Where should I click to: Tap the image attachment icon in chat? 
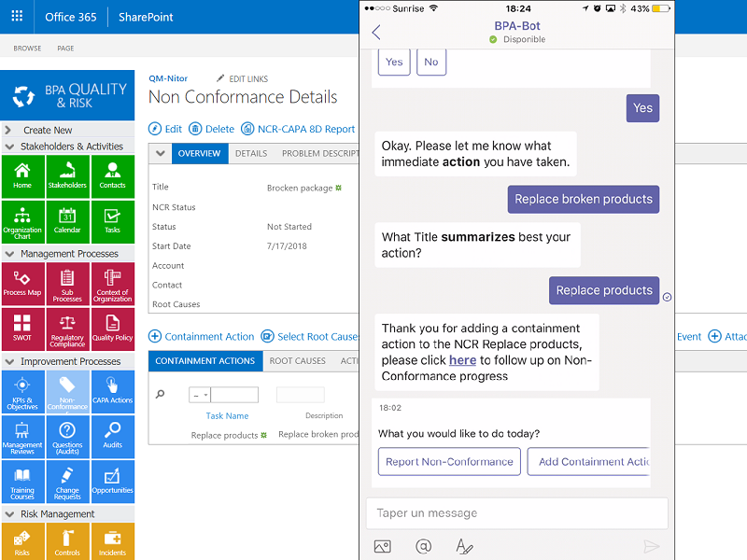(383, 546)
